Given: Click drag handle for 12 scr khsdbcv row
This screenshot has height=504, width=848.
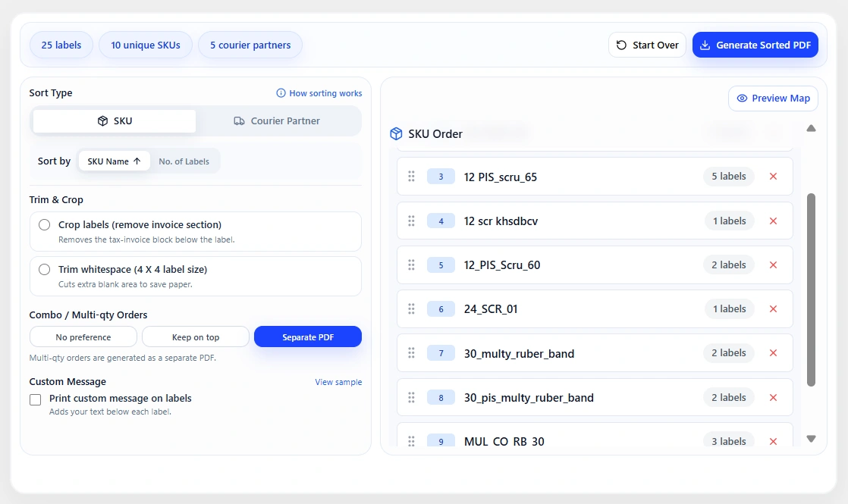Looking at the screenshot, I should [x=412, y=221].
